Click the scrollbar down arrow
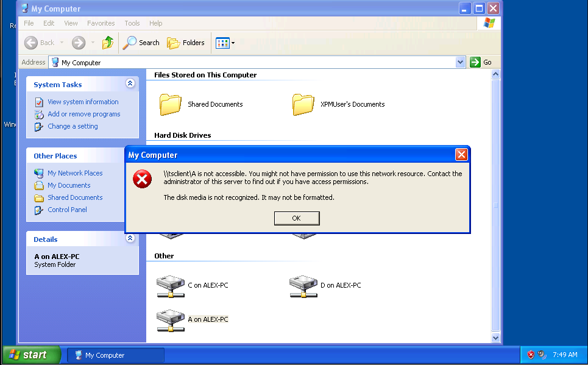Viewport: 588px width, 365px height. click(495, 338)
